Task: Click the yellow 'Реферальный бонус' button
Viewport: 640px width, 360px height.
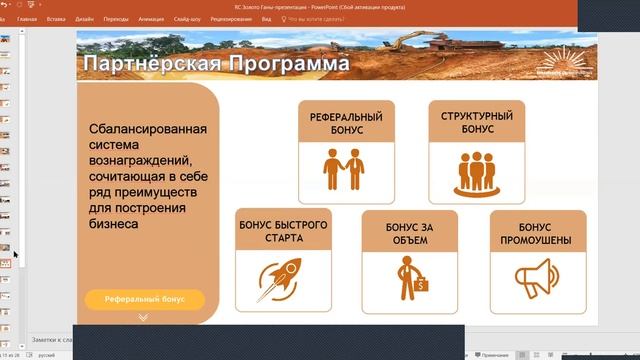Action: click(144, 300)
